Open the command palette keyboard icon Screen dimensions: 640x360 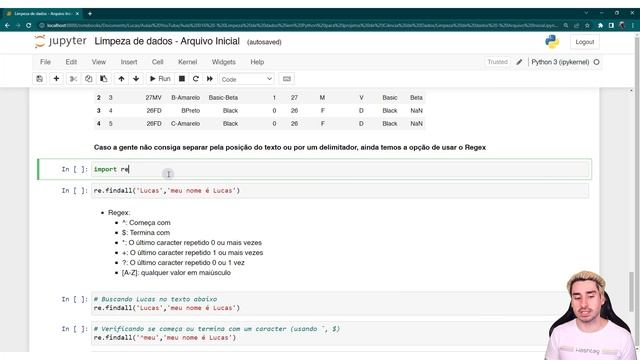287,79
